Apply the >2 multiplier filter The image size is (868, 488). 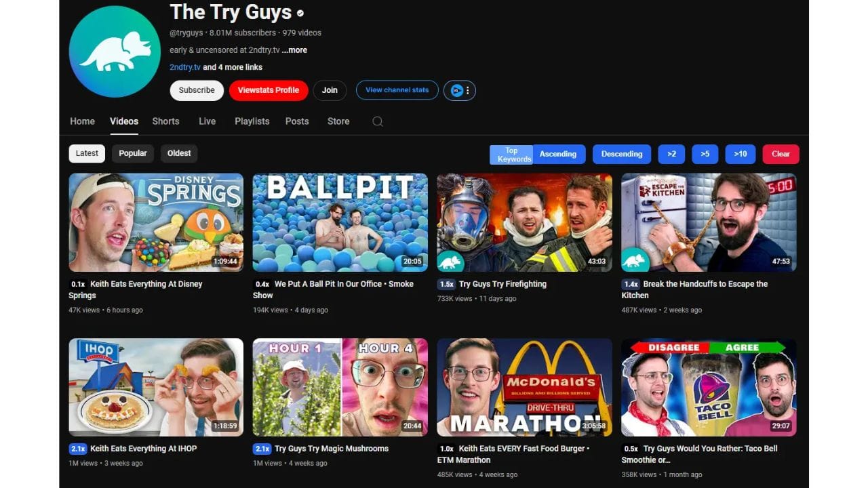tap(671, 154)
